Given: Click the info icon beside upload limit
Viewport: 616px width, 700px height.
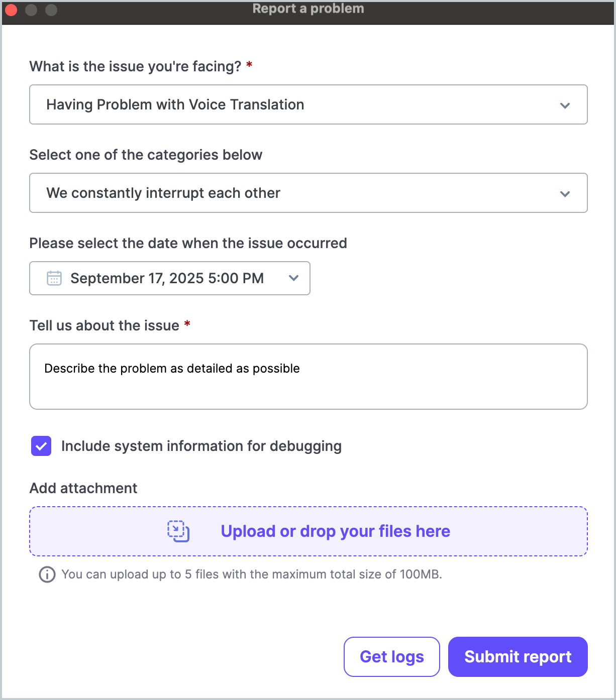Looking at the screenshot, I should [x=47, y=574].
